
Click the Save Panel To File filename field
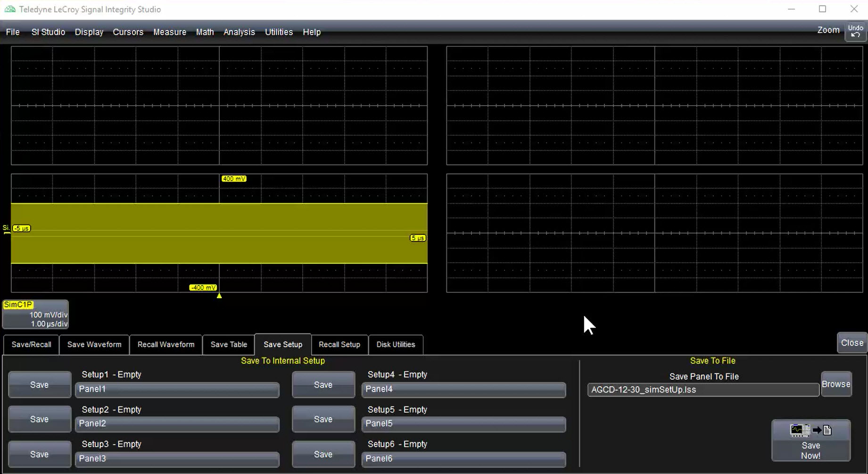click(x=703, y=390)
